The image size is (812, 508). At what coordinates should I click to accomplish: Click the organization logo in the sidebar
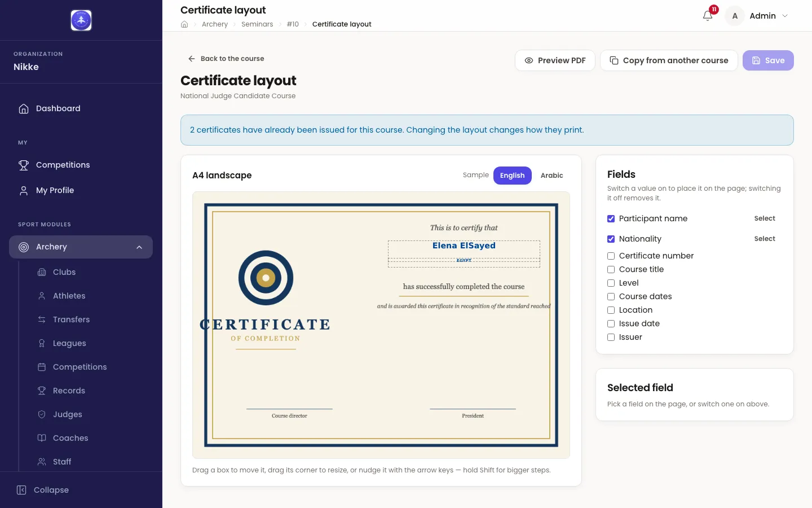(x=81, y=20)
